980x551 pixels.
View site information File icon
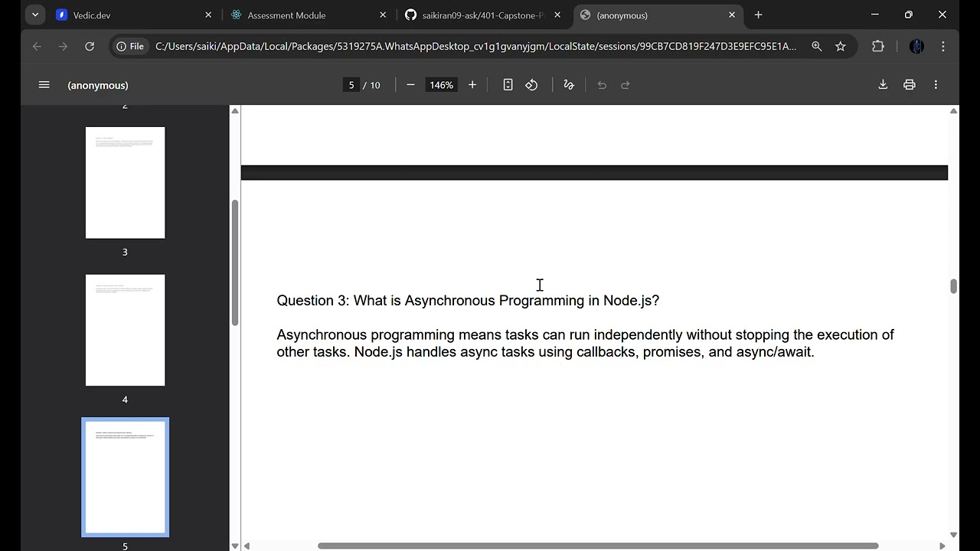(x=130, y=46)
